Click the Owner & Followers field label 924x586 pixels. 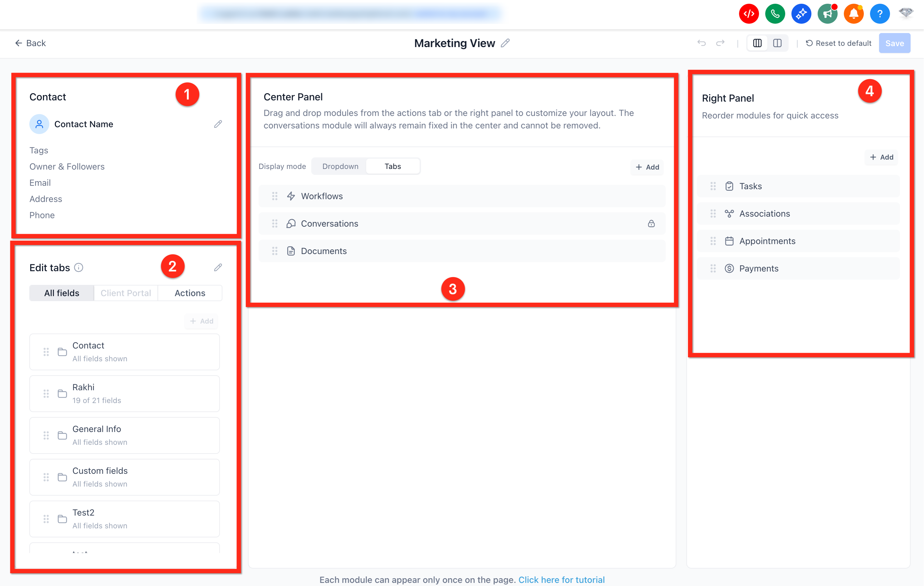pos(67,166)
